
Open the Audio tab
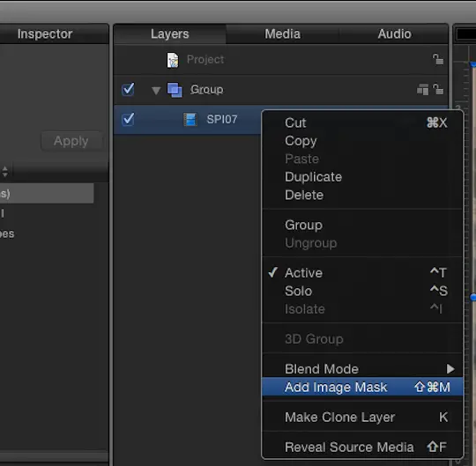(x=394, y=34)
